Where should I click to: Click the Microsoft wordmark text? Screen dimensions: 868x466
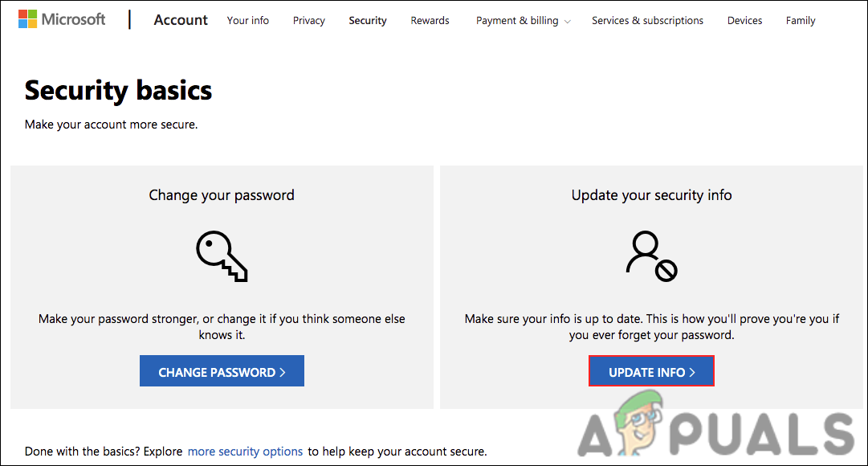(73, 19)
